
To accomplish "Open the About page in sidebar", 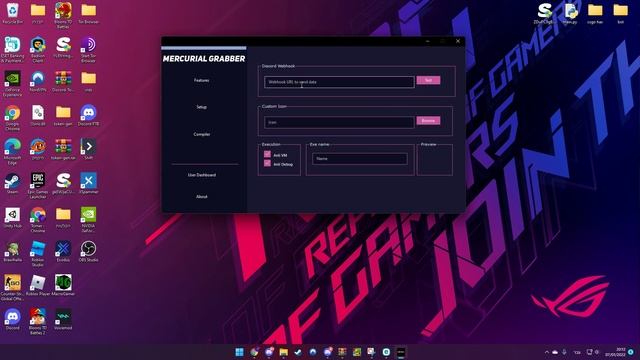I will [202, 197].
